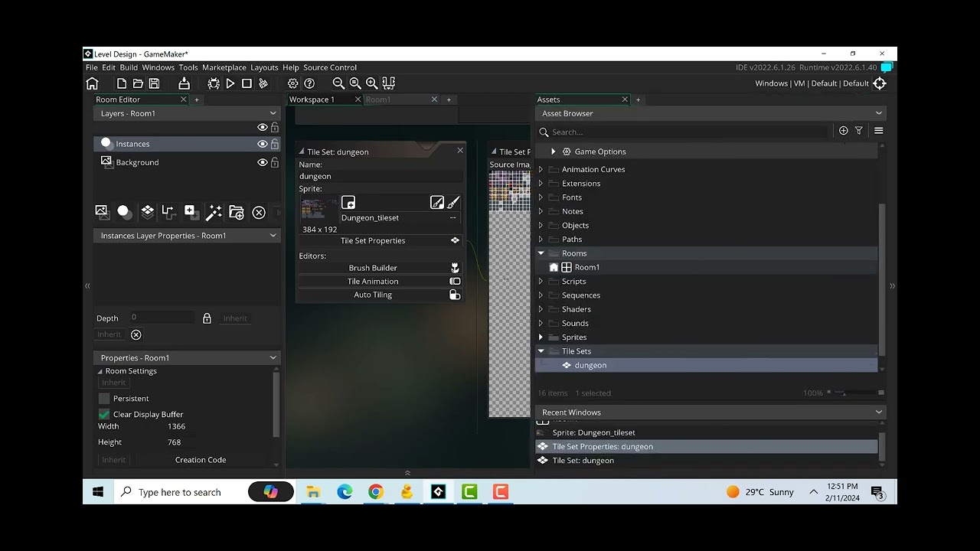Open the Build menu
The image size is (980, 551).
pyautogui.click(x=129, y=67)
